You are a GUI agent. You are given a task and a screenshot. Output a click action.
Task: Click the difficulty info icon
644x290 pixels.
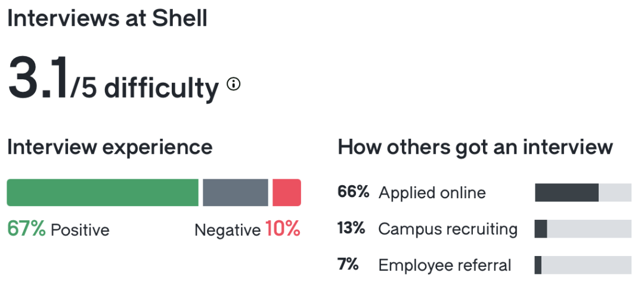pos(234,85)
